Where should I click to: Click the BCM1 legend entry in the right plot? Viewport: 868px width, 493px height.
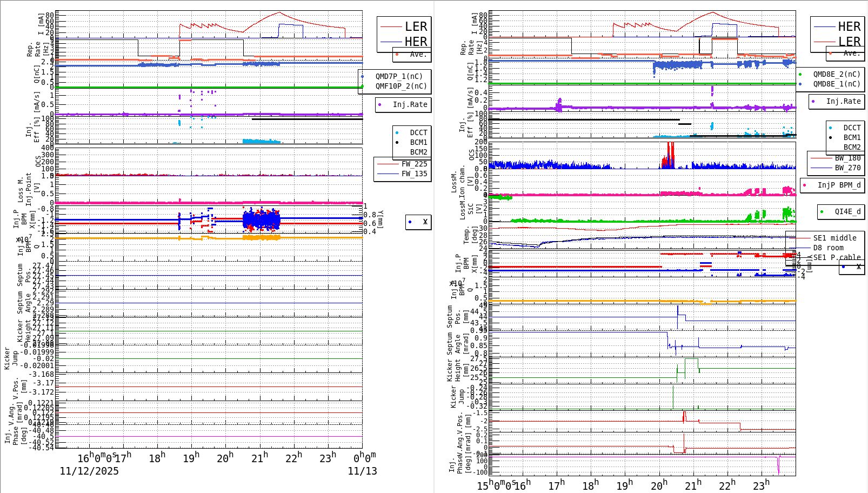click(852, 137)
